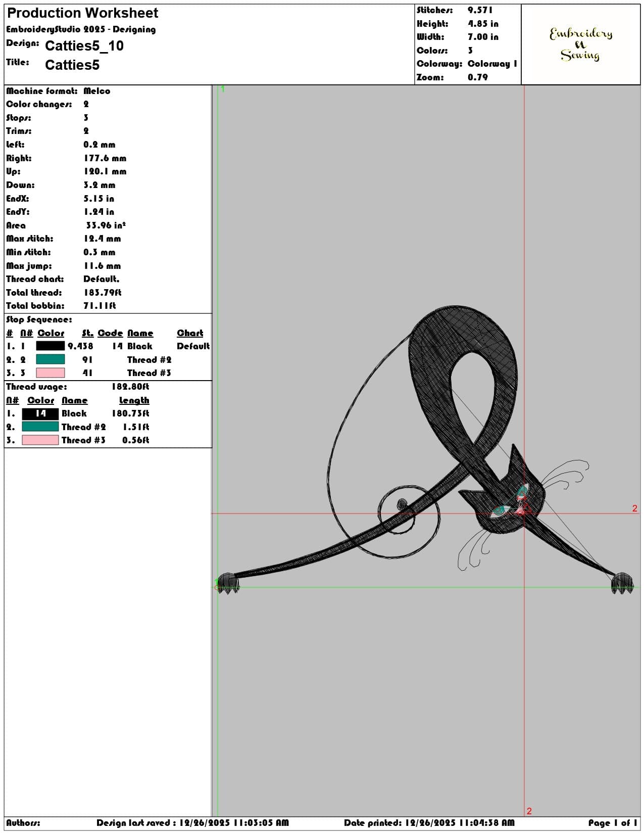
Task: Click the height value '4.85 in'
Action: pyautogui.click(x=483, y=24)
